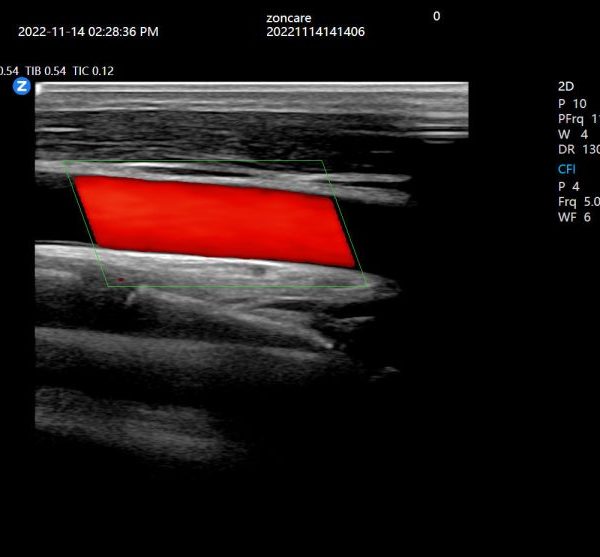Click the CFI P 4 parameter
Viewport: 600px width, 557px height.
[x=569, y=185]
